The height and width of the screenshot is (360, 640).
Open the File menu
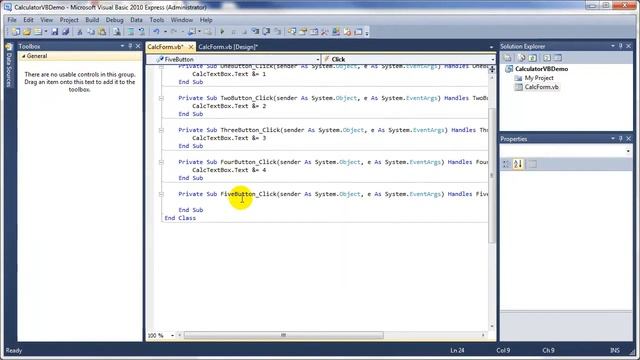(12, 20)
